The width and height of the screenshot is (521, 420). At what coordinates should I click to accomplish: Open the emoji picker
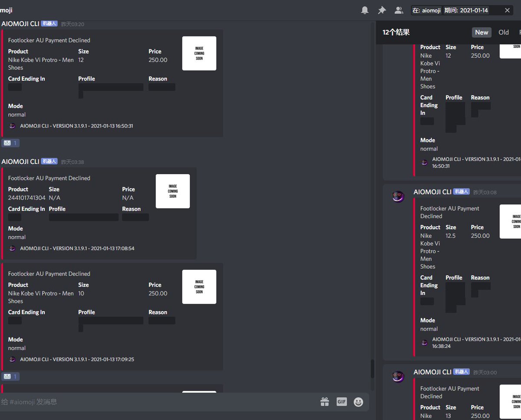(358, 402)
